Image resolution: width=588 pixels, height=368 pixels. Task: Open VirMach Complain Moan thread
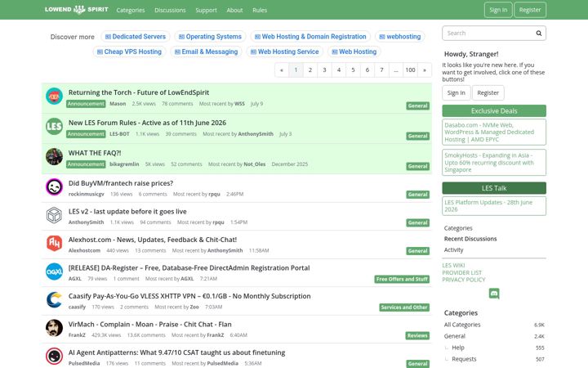click(149, 324)
